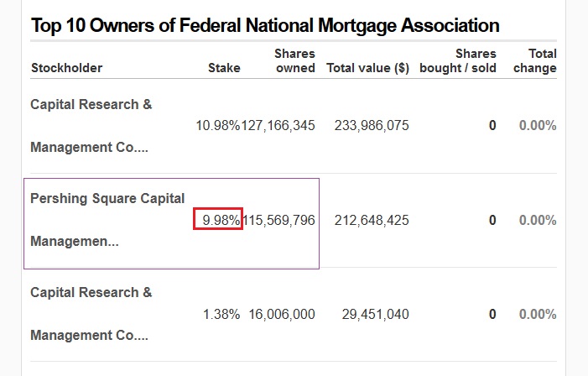
Task: Click the 212,648,425 total value cell
Action: click(x=372, y=221)
